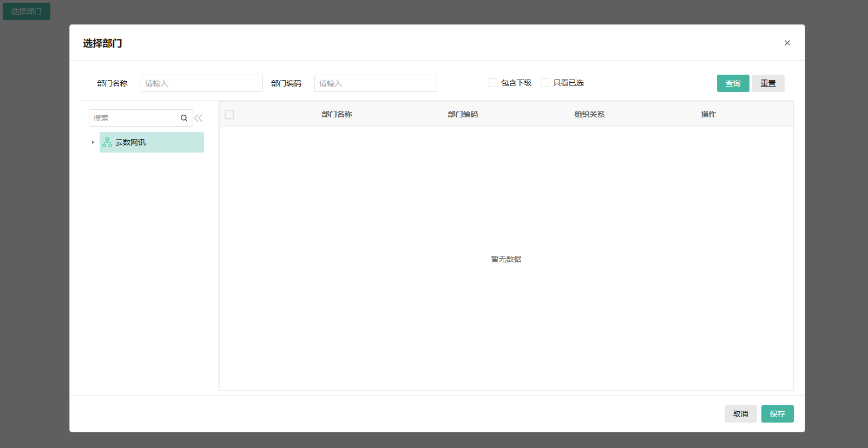The height and width of the screenshot is (448, 868).
Task: Click the tree 搜索 search box
Action: pos(134,118)
